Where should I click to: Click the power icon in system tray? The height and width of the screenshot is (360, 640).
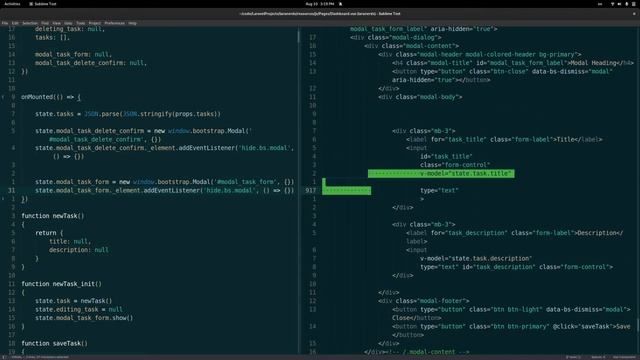pyautogui.click(x=634, y=4)
